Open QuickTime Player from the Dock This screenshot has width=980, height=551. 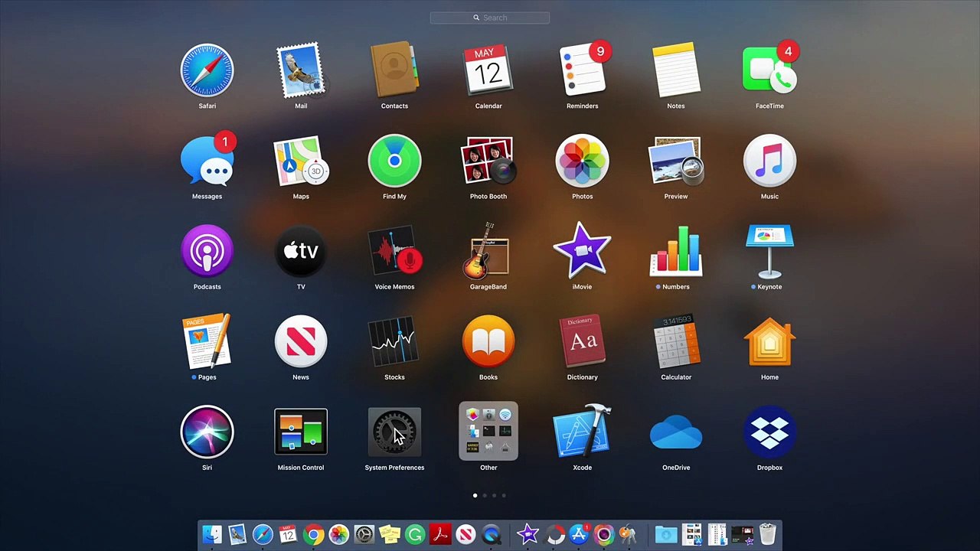point(492,534)
